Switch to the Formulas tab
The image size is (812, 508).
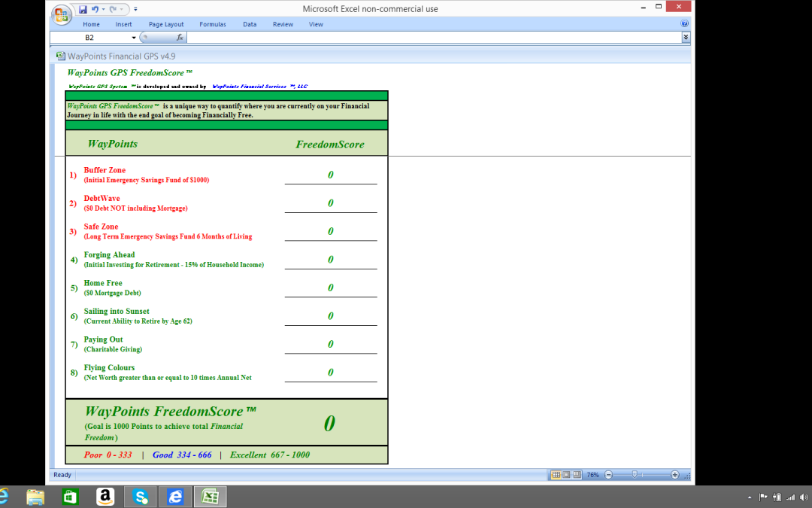pos(212,24)
